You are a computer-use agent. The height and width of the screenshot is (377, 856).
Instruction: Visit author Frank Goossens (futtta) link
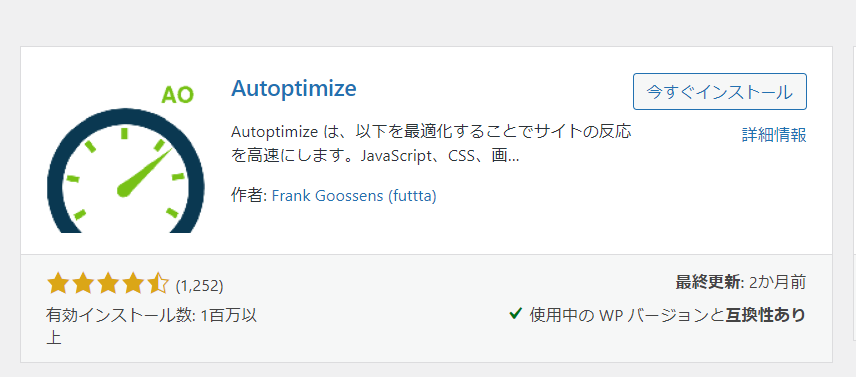[354, 196]
